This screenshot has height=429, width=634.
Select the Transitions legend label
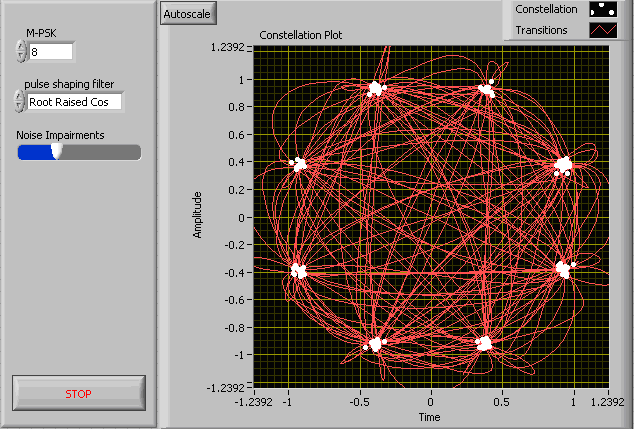(541, 30)
